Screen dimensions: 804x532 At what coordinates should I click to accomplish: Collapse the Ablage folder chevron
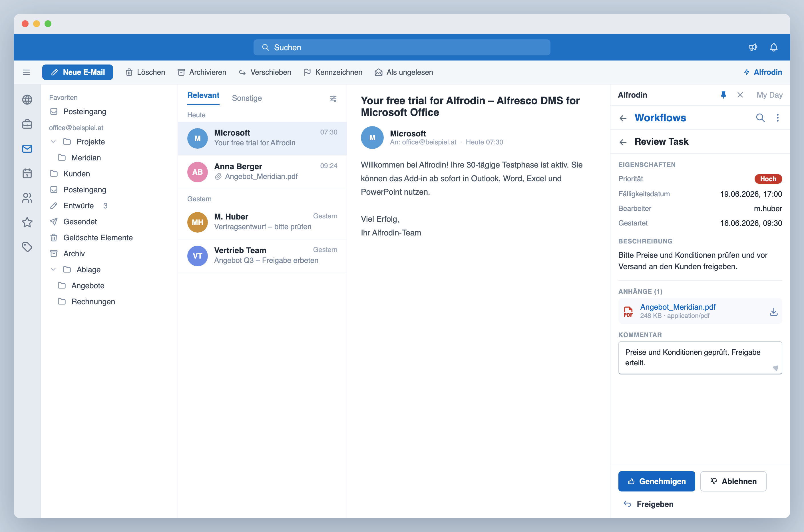[x=53, y=269]
